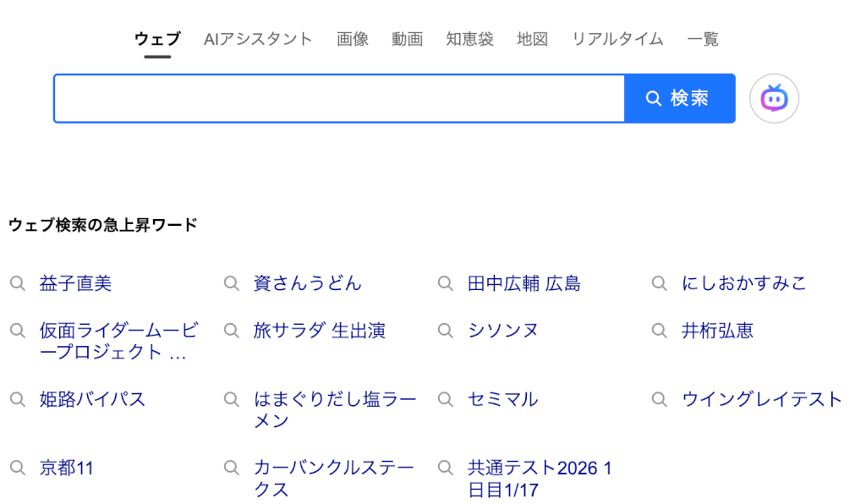Open the ウイングレイテスト trending search link
Image resolution: width=866 pixels, height=504 pixels.
pyautogui.click(x=762, y=398)
